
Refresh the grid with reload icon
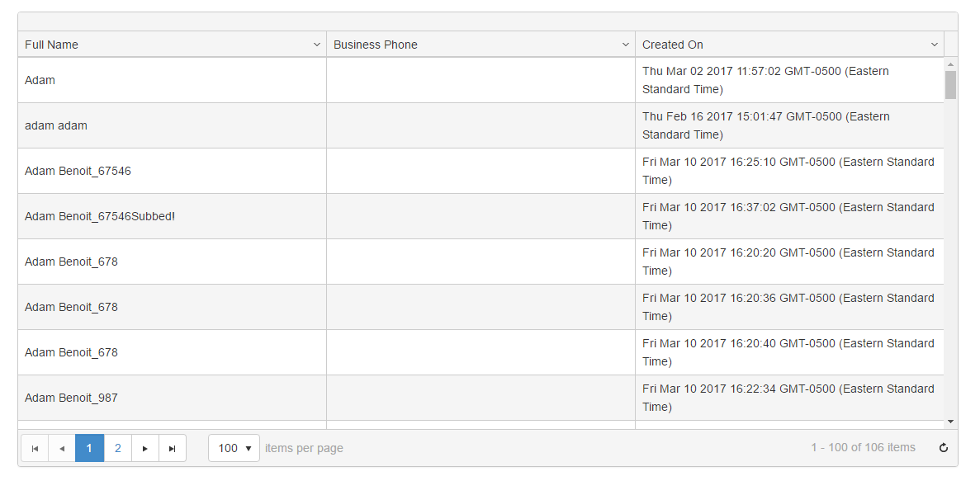click(944, 447)
